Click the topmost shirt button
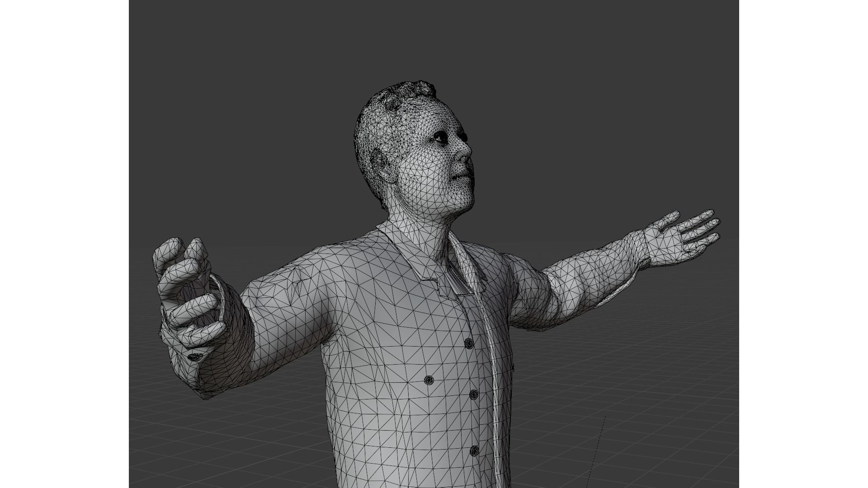This screenshot has width=868, height=488. pyautogui.click(x=469, y=344)
